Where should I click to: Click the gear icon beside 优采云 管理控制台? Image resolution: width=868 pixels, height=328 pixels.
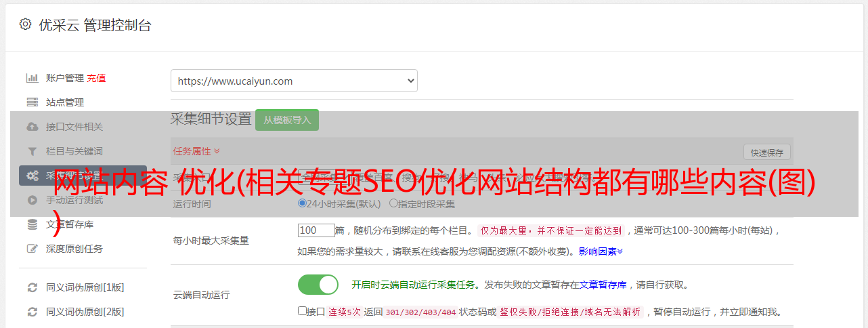click(x=25, y=24)
